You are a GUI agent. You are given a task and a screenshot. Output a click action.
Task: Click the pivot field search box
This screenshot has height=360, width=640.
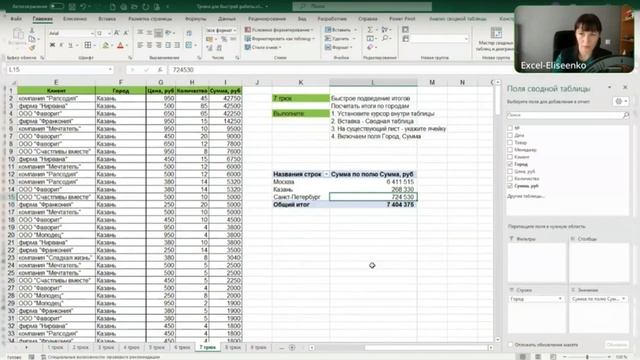click(567, 116)
